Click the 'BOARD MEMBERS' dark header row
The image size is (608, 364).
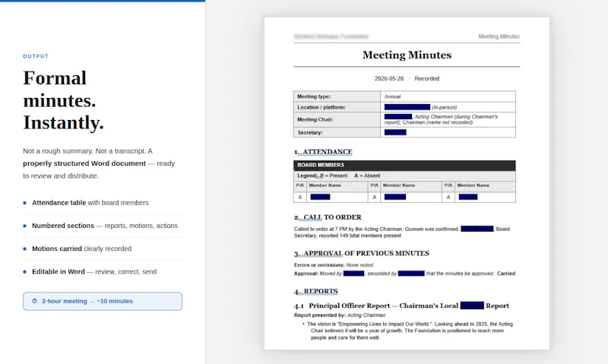404,165
